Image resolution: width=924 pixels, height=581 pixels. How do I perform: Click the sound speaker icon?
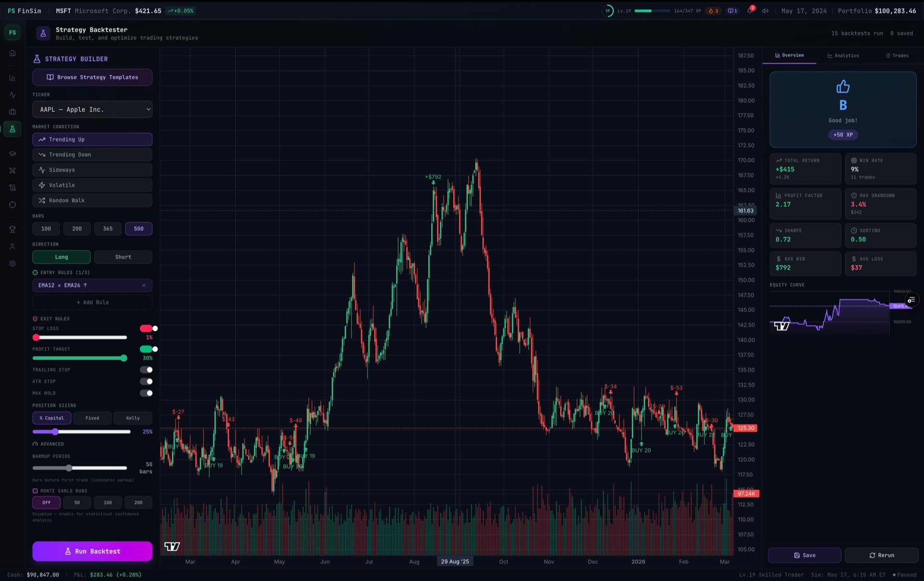pyautogui.click(x=765, y=11)
